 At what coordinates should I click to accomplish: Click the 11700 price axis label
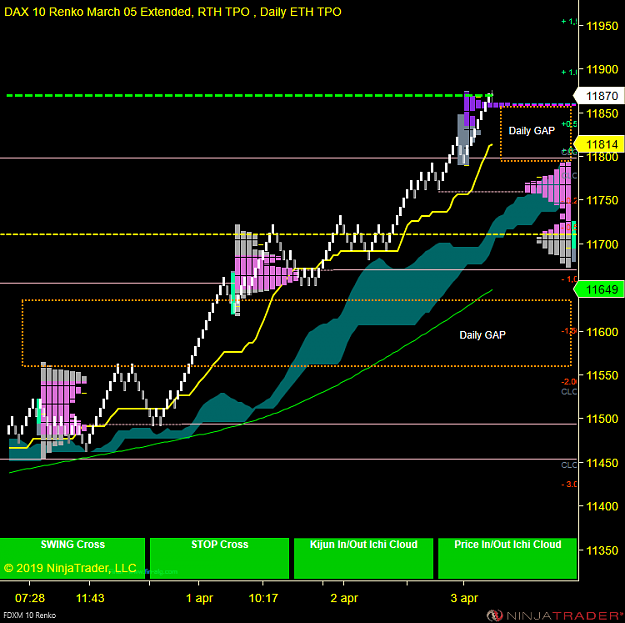(602, 244)
